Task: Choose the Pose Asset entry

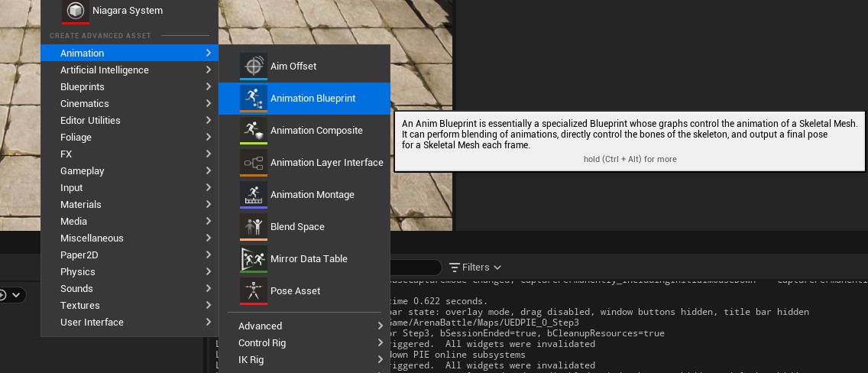Action: click(304, 290)
